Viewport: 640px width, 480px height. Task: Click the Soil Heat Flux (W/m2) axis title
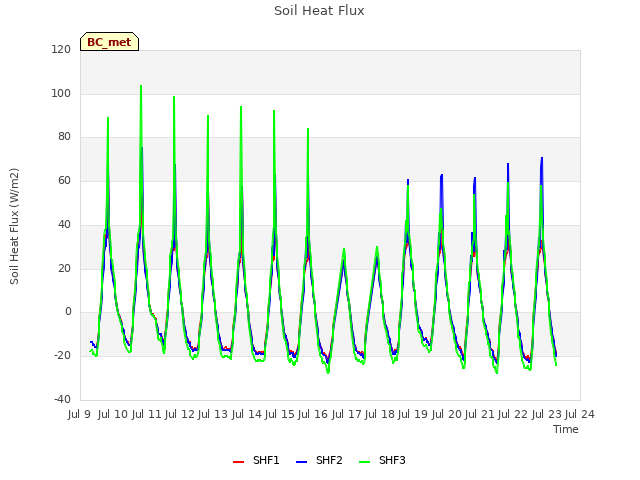pos(14,226)
